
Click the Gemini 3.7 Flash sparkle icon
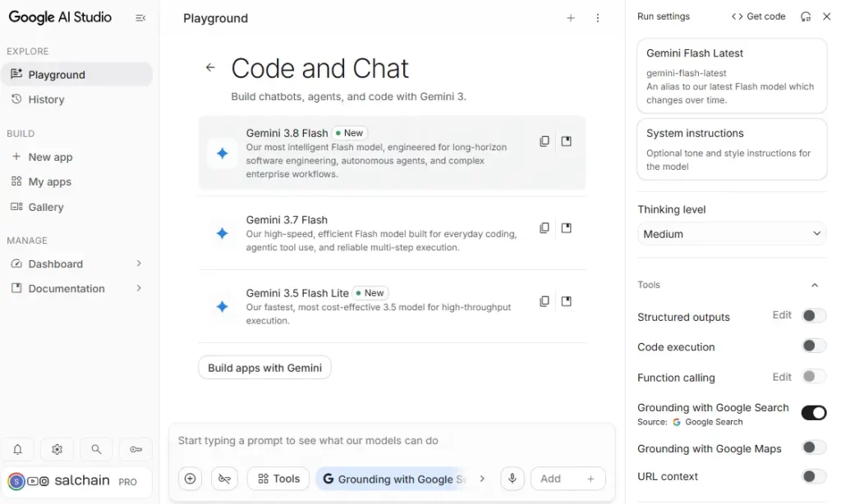click(222, 233)
